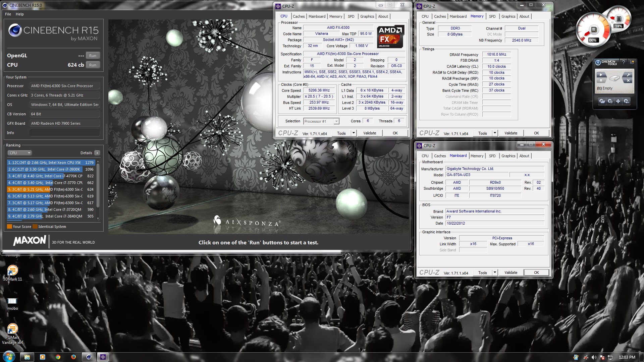
Task: Switch to Cinebench via its taskbar icon
Action: (x=89, y=357)
